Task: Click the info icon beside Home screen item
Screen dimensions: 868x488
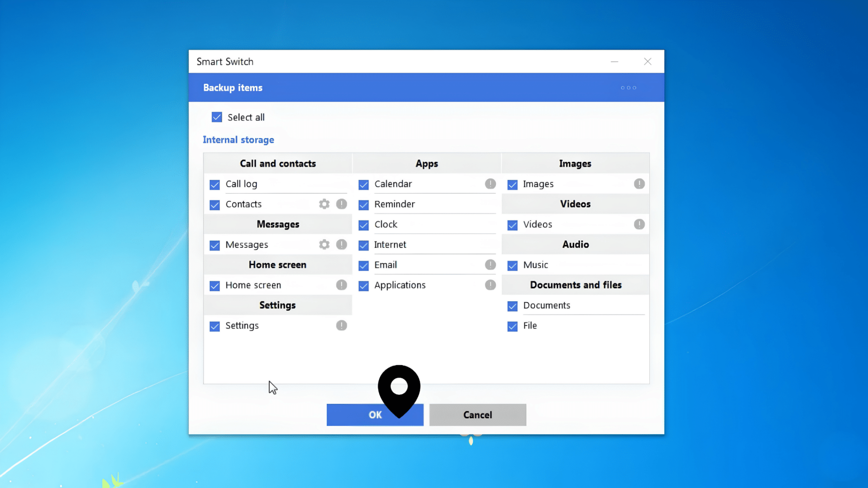Action: point(342,285)
